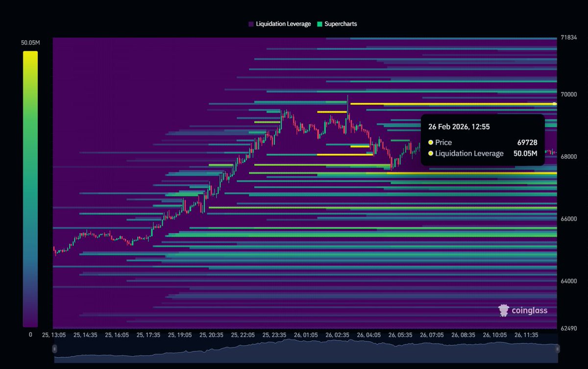Click the bottom time range overview area

[306, 351]
